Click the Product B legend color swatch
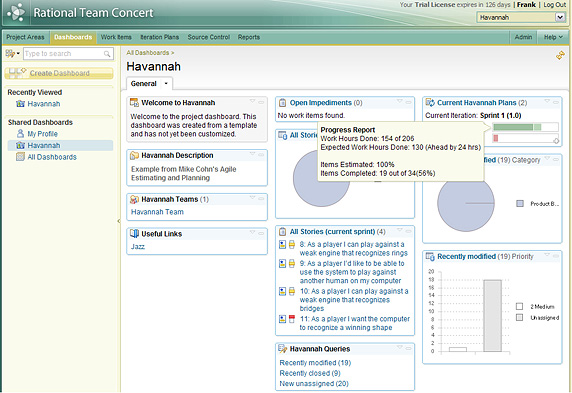The width and height of the screenshot is (572, 393). click(520, 204)
